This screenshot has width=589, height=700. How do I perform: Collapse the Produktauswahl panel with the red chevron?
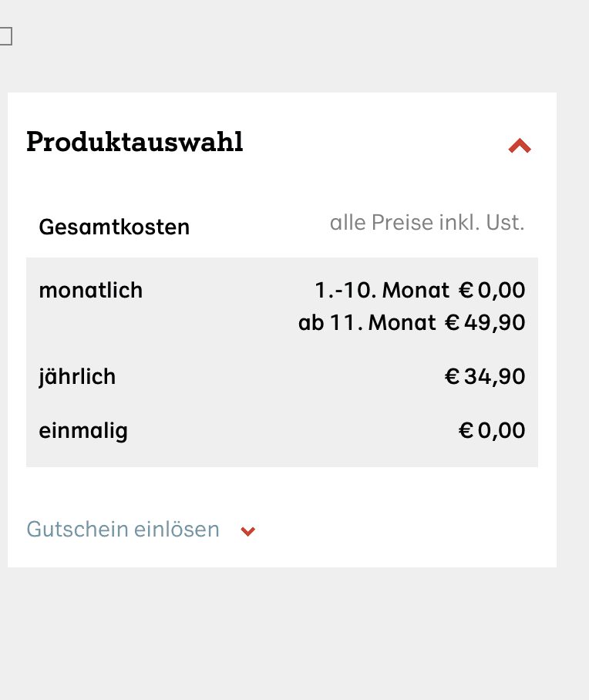tap(520, 146)
